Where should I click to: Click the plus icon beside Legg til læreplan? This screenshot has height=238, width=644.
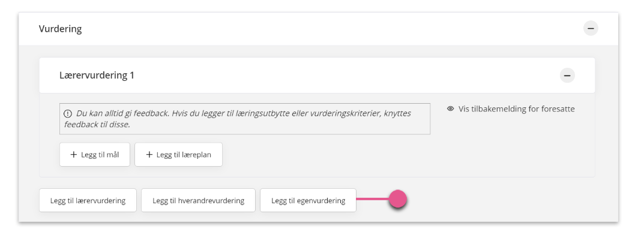(x=149, y=155)
